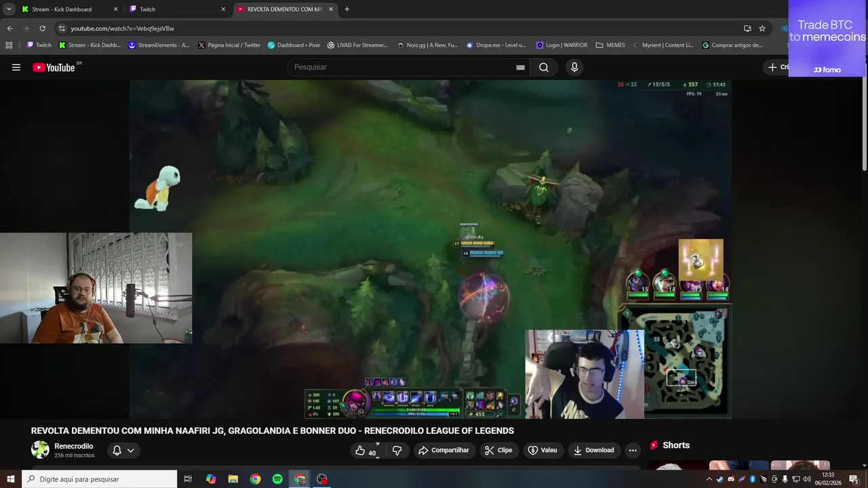Open File Explorer from the taskbar
Screen dimensions: 868x488
(233, 479)
